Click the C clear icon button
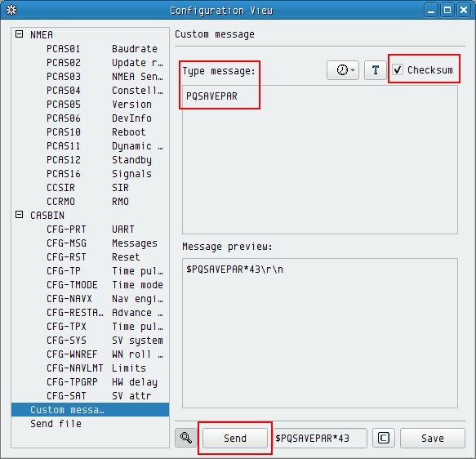The image size is (476, 459). (x=384, y=438)
